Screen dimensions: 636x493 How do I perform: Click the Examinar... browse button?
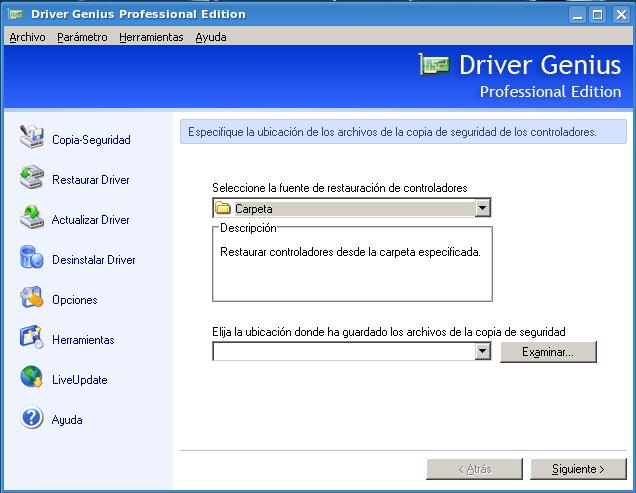click(548, 352)
